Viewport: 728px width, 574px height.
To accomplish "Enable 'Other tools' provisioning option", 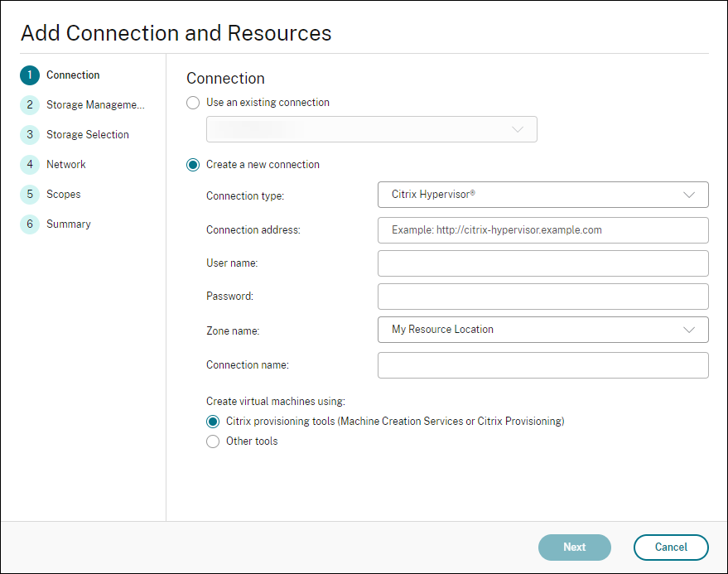I will (x=213, y=441).
